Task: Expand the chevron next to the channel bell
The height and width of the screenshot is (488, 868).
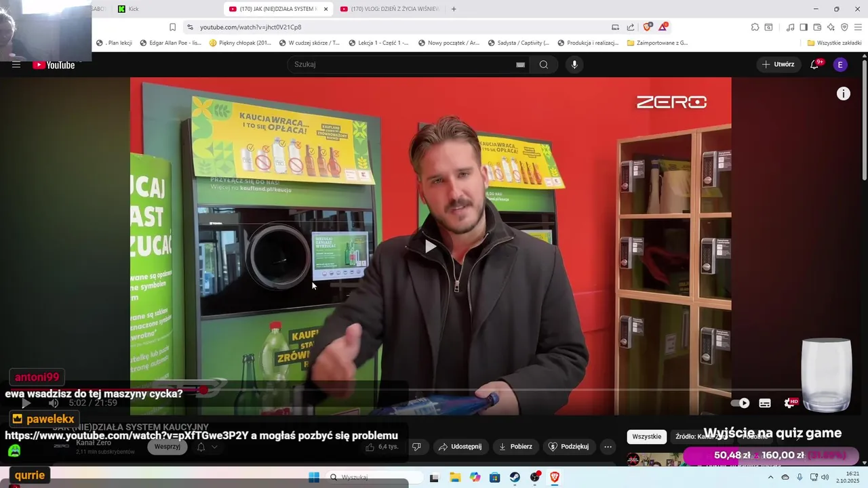Action: [x=214, y=447]
